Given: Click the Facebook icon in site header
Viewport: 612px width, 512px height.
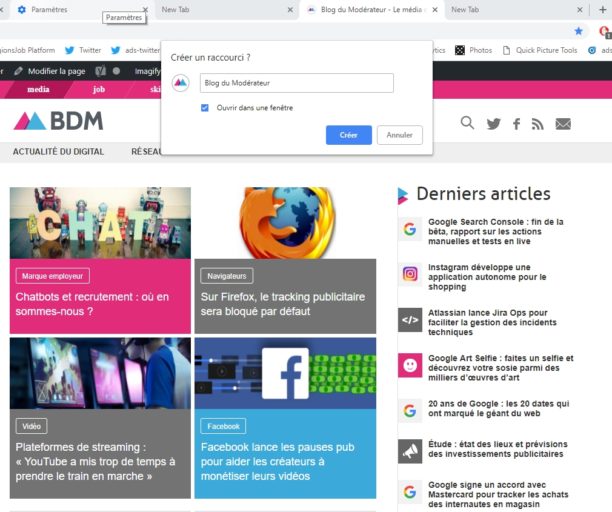Looking at the screenshot, I should coord(516,124).
